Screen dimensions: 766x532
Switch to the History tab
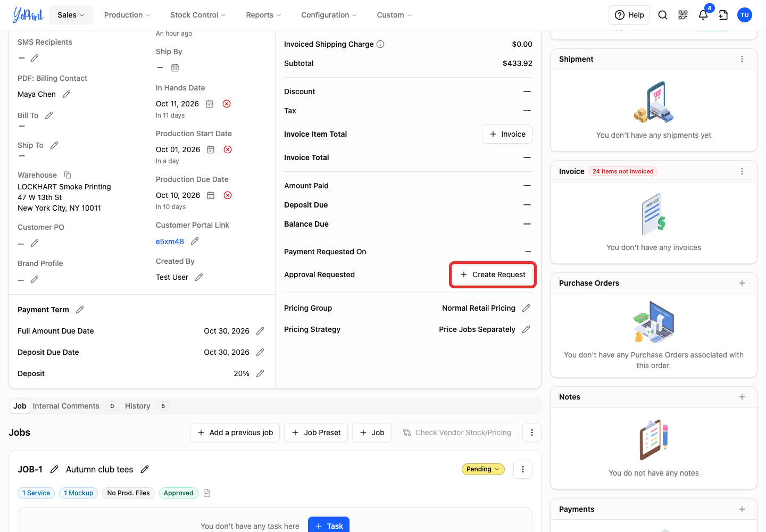(146, 406)
